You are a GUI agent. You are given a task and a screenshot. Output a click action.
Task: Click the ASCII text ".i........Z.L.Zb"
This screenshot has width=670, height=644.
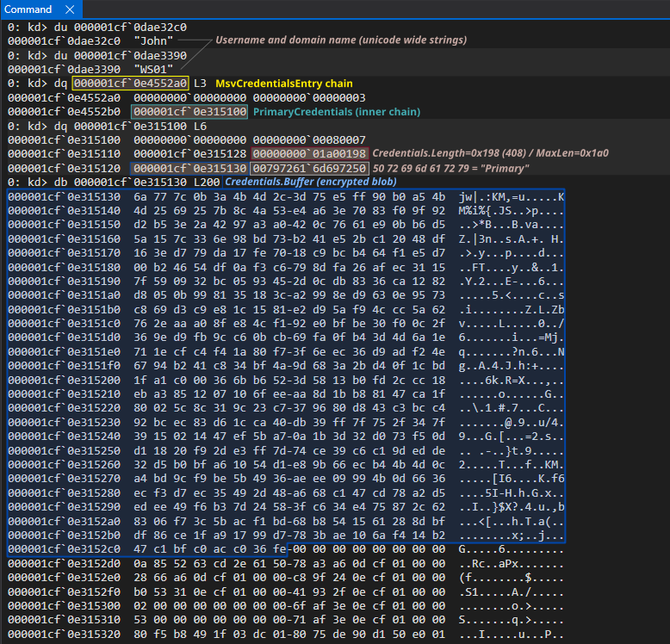coord(512,310)
